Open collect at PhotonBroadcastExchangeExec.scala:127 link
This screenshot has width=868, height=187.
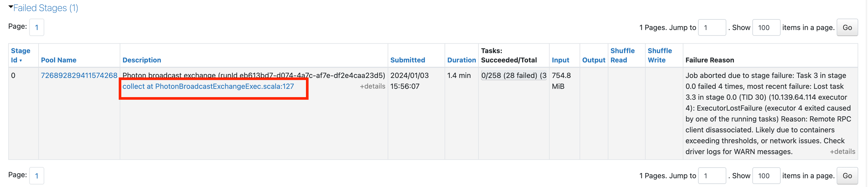click(208, 86)
